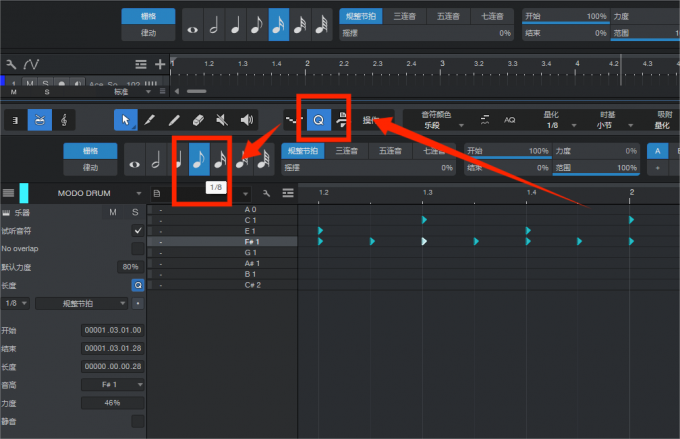This screenshot has width=680, height=439.
Task: Click the automation curve icon left of Q
Action: [x=293, y=120]
